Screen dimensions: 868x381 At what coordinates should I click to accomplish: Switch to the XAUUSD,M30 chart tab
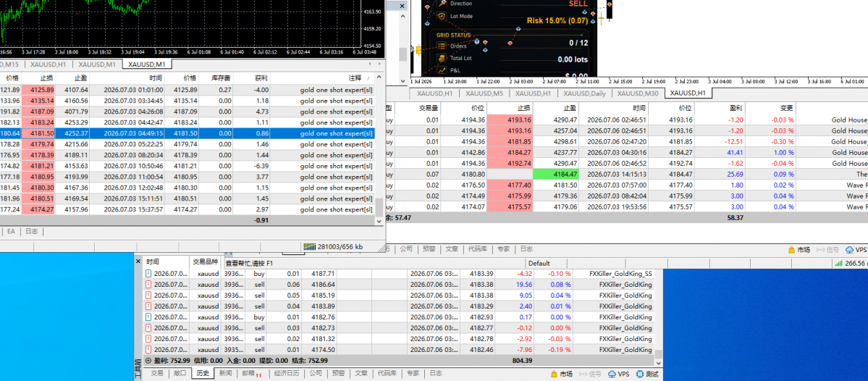tap(638, 93)
